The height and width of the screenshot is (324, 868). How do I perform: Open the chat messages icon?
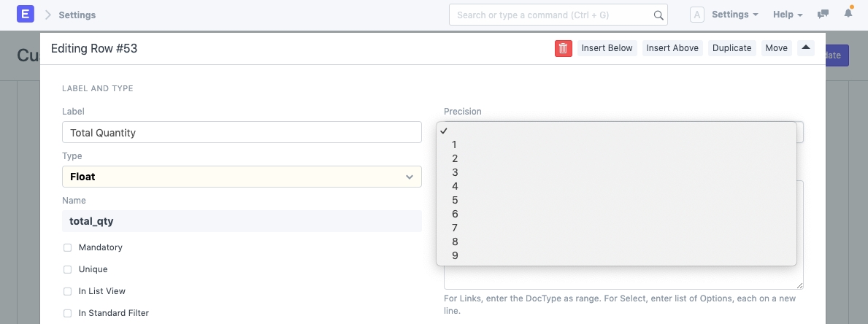click(823, 15)
